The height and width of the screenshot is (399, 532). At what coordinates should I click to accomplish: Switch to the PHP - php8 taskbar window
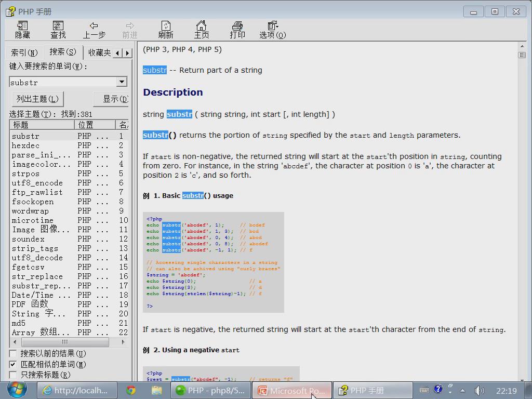coord(210,391)
